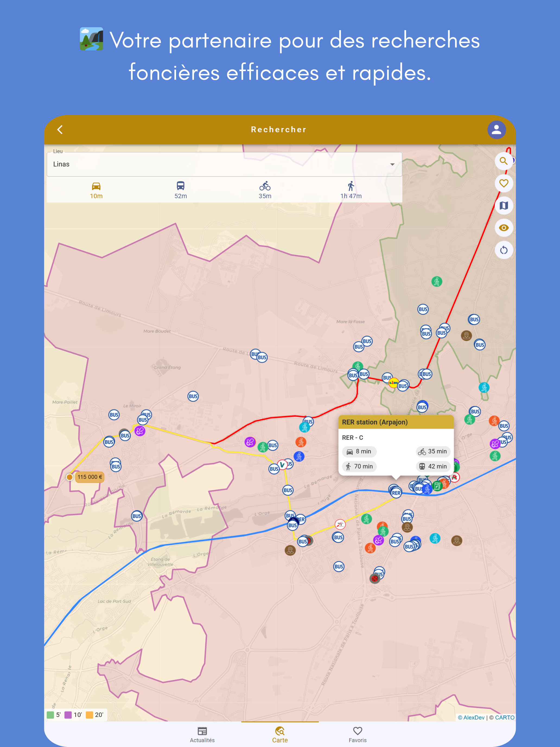Click the orange 20' legend swatch
Screen dimensions: 560x747
point(90,715)
